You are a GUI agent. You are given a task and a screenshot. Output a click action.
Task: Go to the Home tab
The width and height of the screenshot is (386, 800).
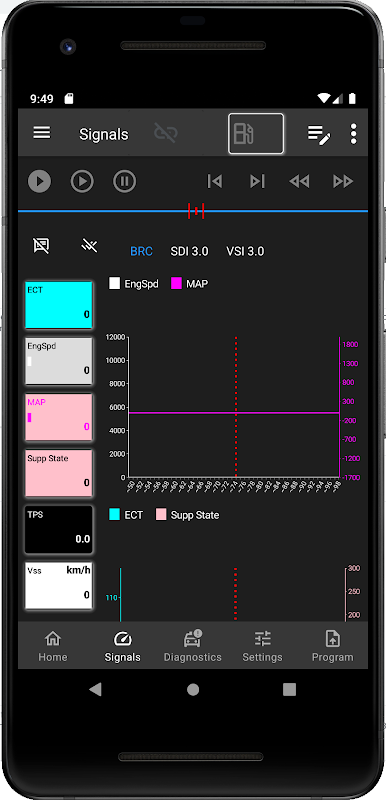click(x=53, y=645)
